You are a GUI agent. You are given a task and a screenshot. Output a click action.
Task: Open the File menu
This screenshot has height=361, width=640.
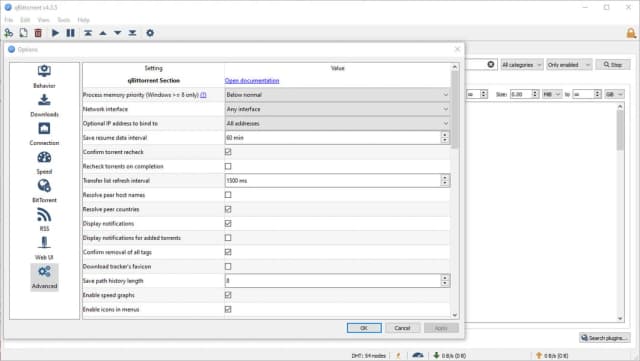click(9, 20)
